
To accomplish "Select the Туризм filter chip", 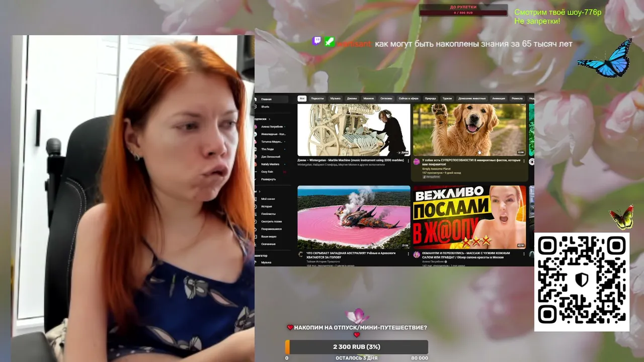I will [x=448, y=99].
